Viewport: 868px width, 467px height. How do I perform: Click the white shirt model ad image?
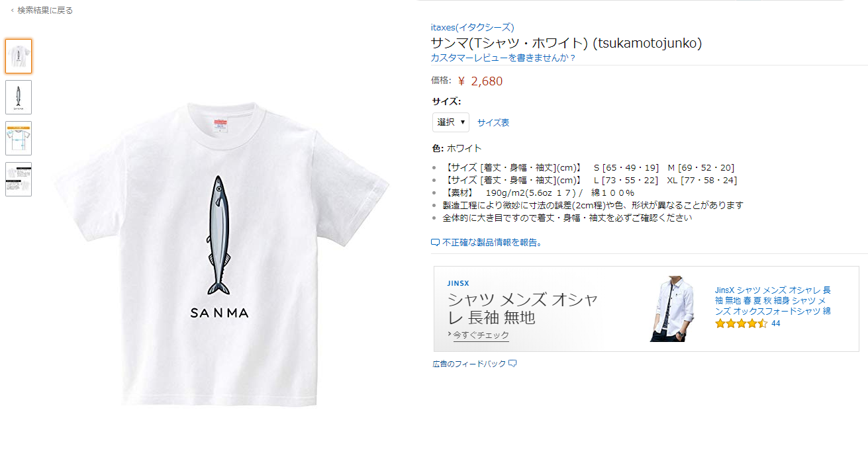pyautogui.click(x=673, y=309)
